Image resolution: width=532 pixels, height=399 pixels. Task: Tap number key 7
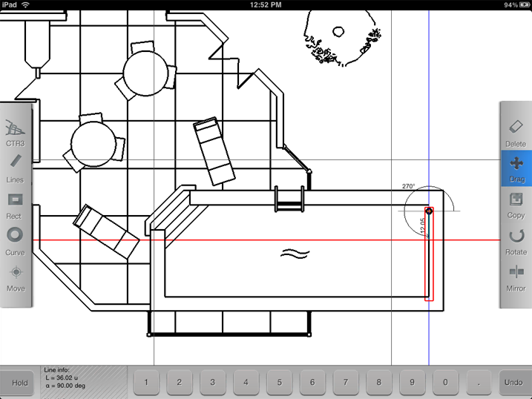coord(346,383)
